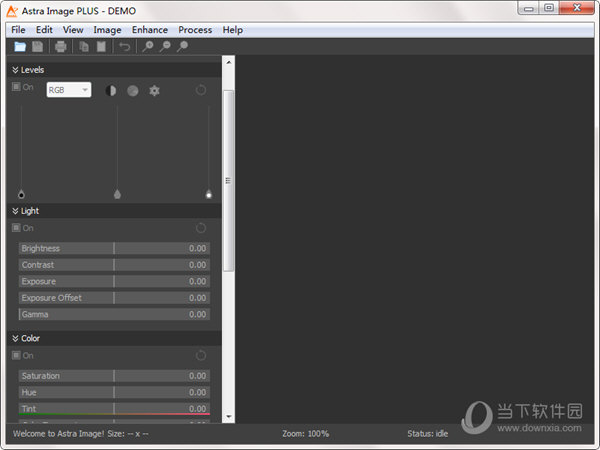Click the Zoom in magnifier icon
This screenshot has height=450, width=600.
(148, 47)
